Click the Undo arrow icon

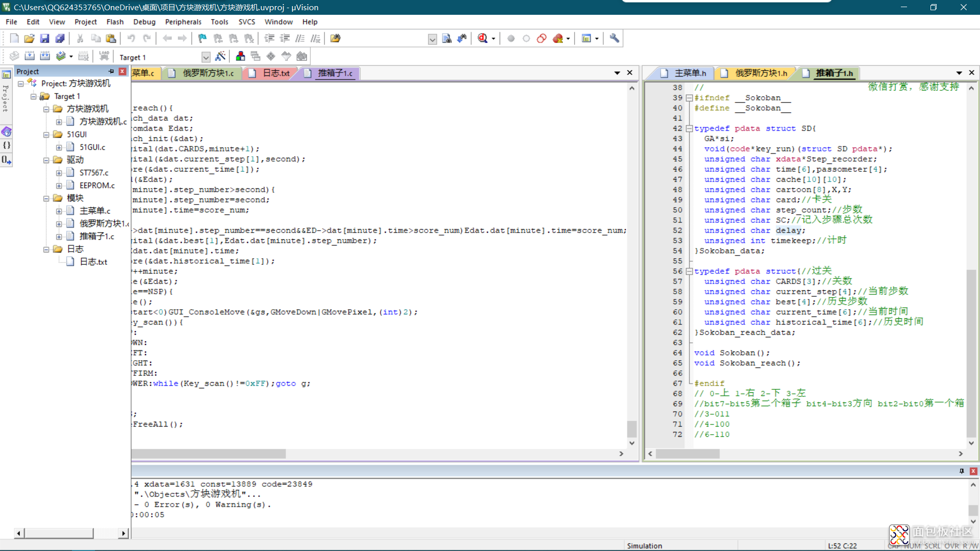131,38
